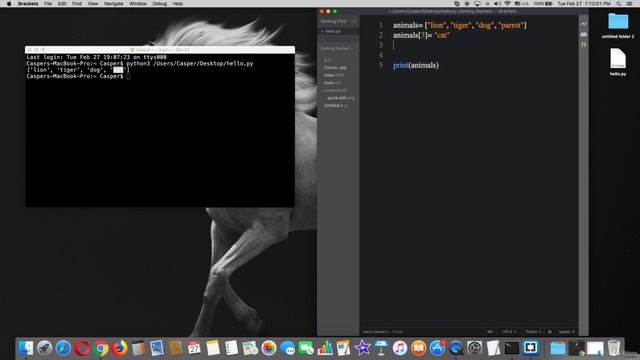The width and height of the screenshot is (640, 360).
Task: Open iTunes music note icon in dock
Action: pos(400,348)
